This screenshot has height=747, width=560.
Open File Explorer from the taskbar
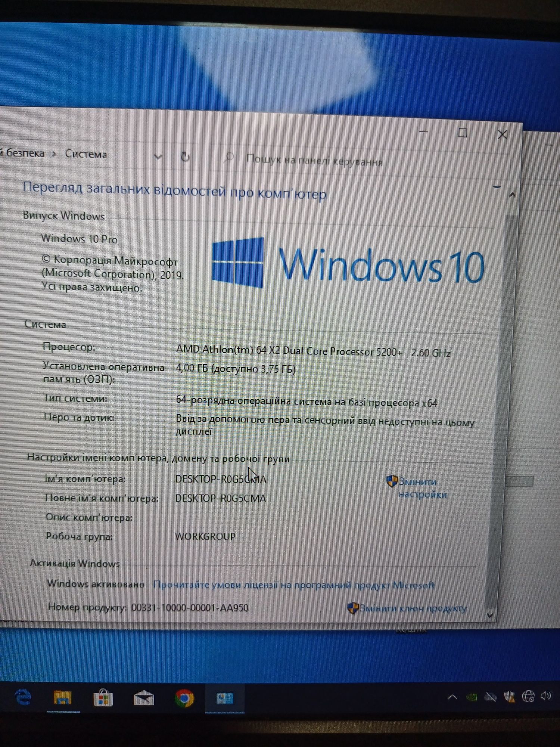tap(62, 698)
